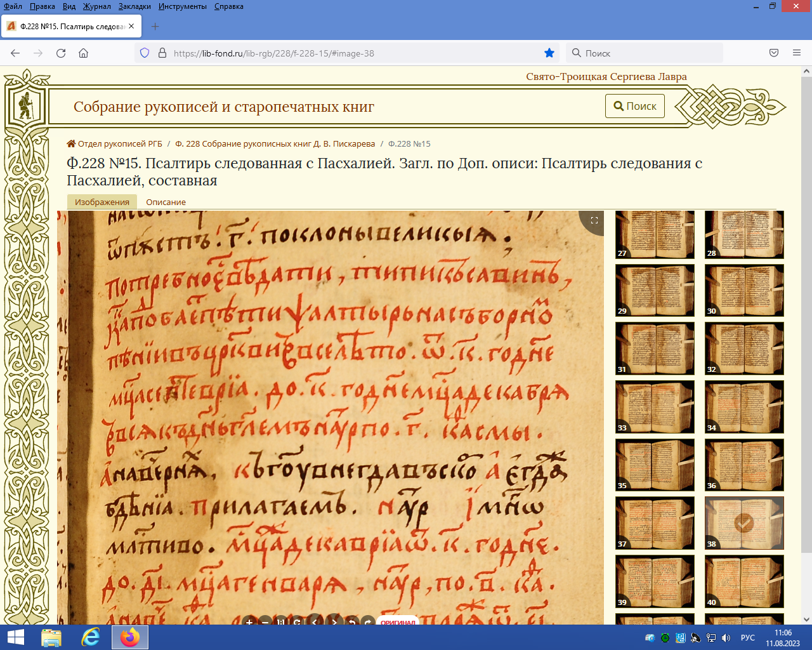The height and width of the screenshot is (650, 812).
Task: Reload the page in Firefox
Action: tap(61, 53)
